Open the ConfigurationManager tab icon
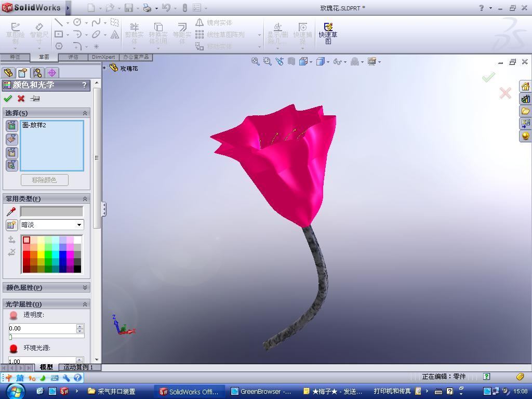Image resolution: width=532 pixels, height=399 pixels. pos(37,73)
